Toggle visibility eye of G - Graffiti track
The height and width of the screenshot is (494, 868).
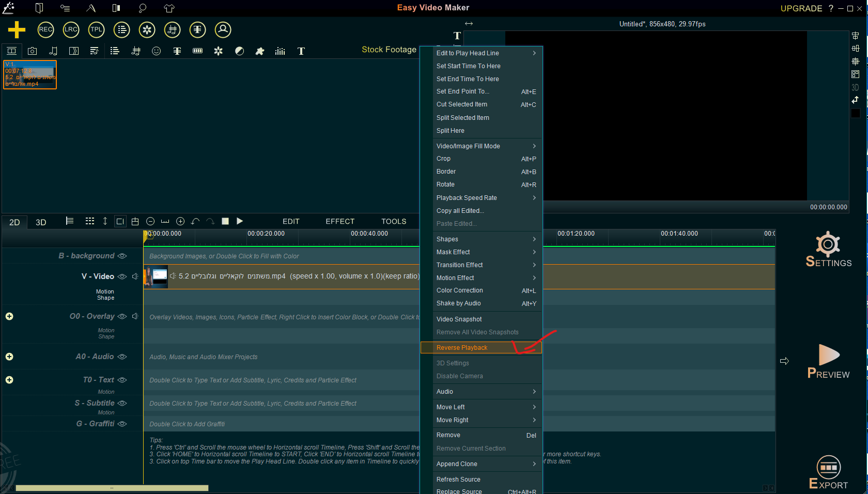[122, 424]
